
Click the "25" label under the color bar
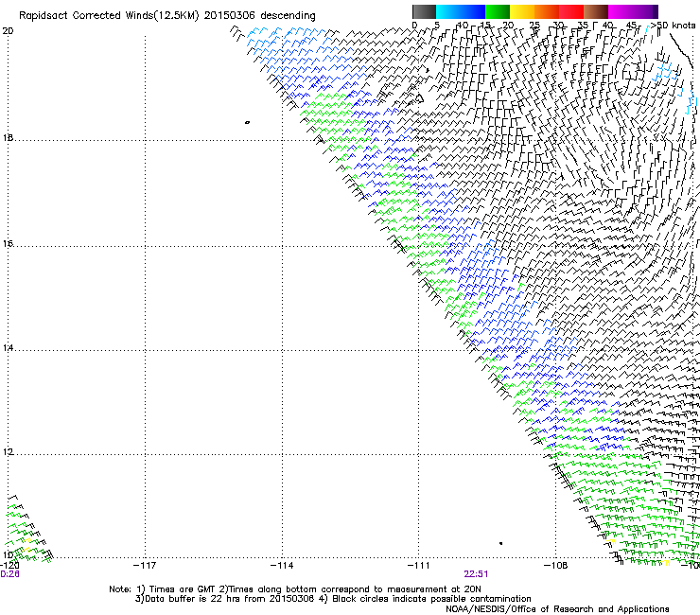tap(534, 25)
